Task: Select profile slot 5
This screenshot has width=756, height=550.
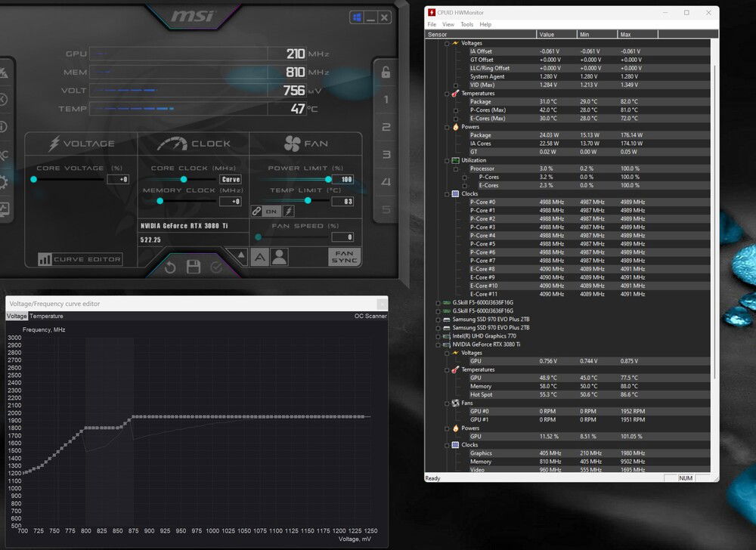Action: [386, 209]
